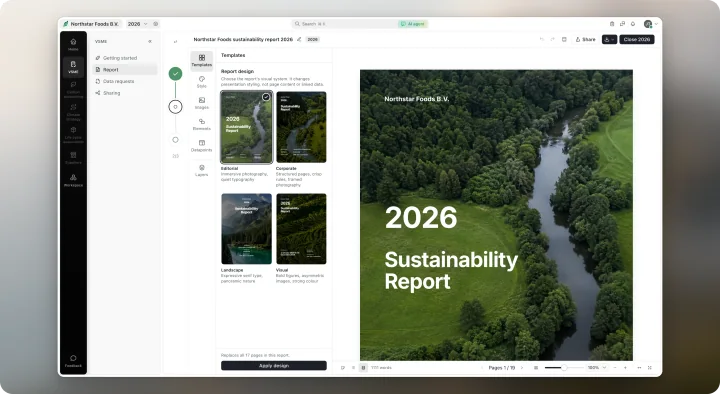Viewport: 720px width, 394px height.
Task: Open Sharing in the VSME menu
Action: pos(125,93)
